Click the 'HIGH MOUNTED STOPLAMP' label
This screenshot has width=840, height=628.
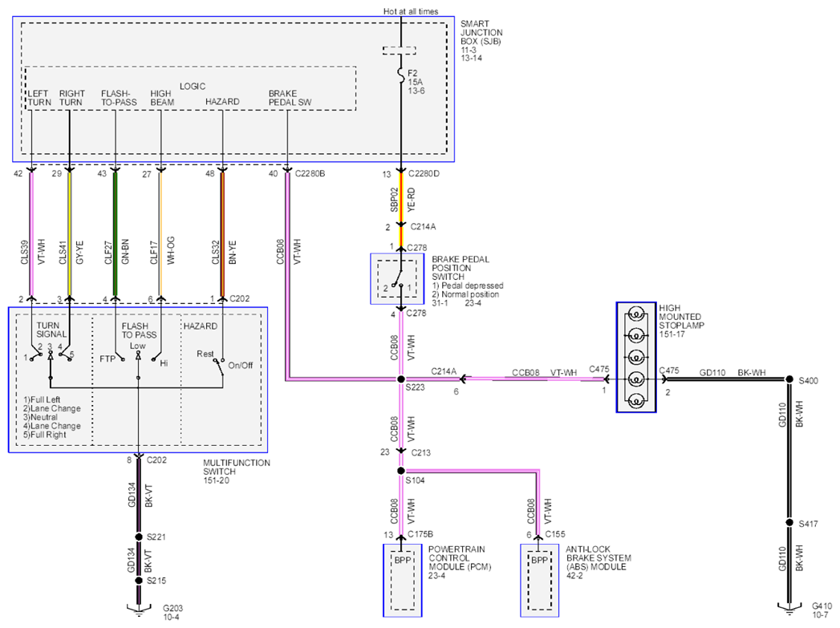(681, 317)
